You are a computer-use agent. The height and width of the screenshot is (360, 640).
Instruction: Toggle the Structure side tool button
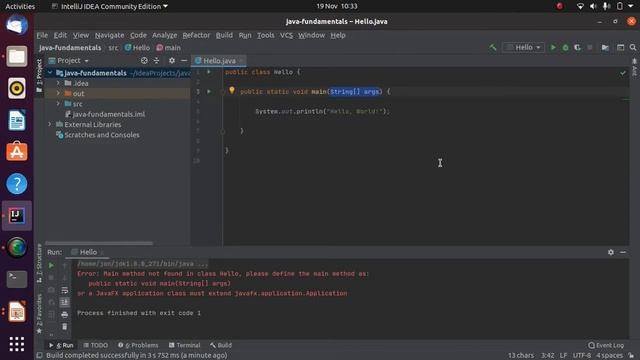pyautogui.click(x=39, y=264)
